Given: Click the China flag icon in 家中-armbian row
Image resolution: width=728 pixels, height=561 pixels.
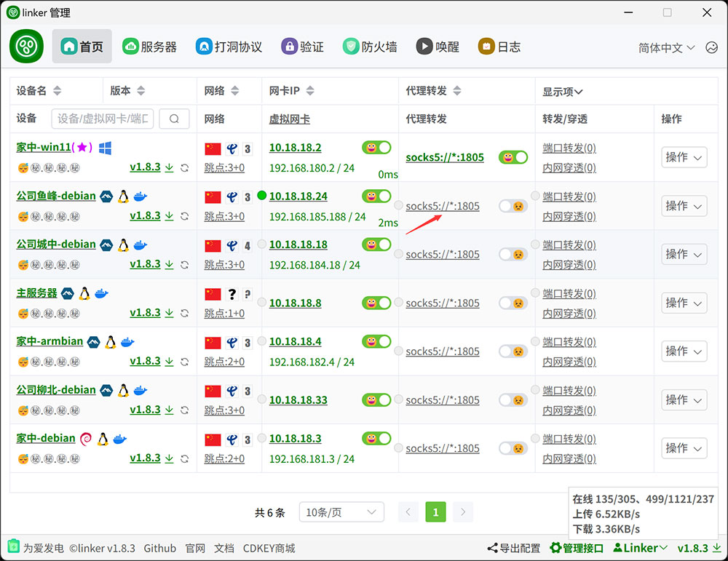Looking at the screenshot, I should (x=213, y=342).
